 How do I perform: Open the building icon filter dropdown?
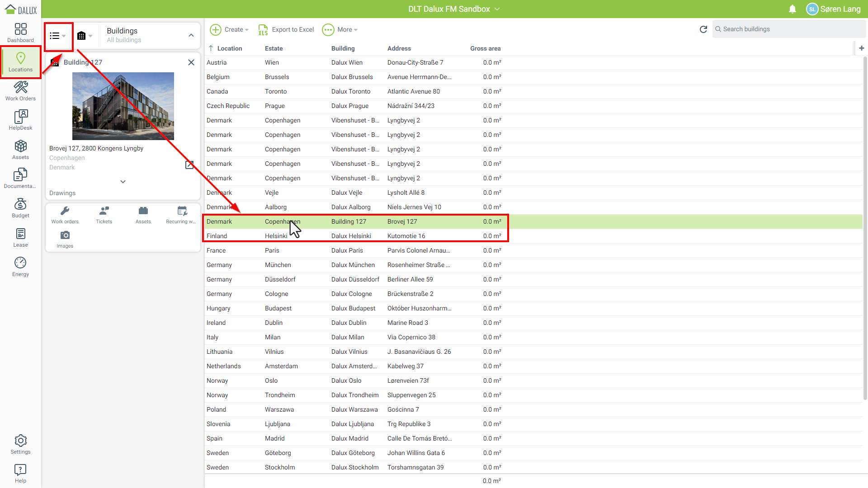(x=85, y=36)
